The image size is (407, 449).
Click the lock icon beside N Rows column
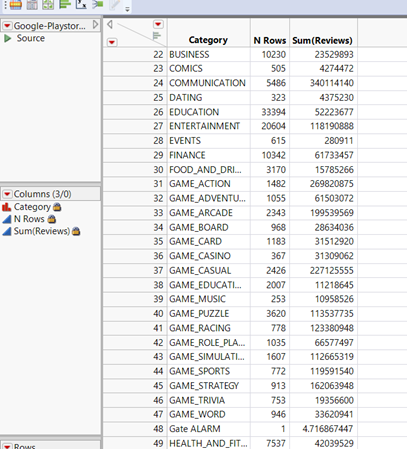(51, 219)
